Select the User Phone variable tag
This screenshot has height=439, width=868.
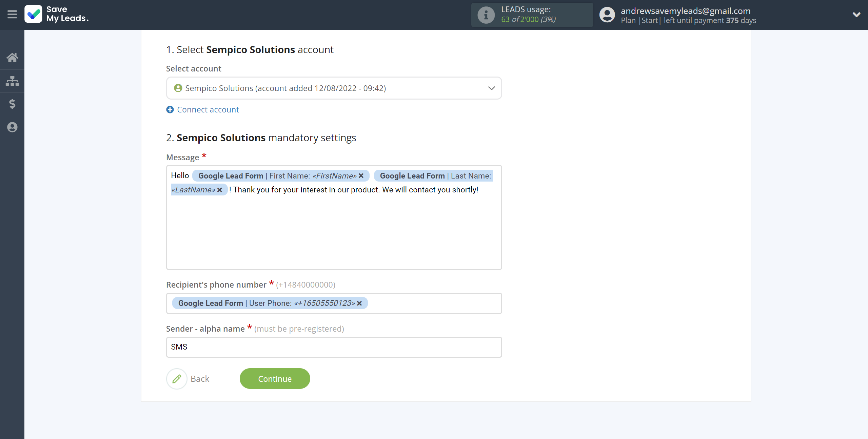point(270,303)
